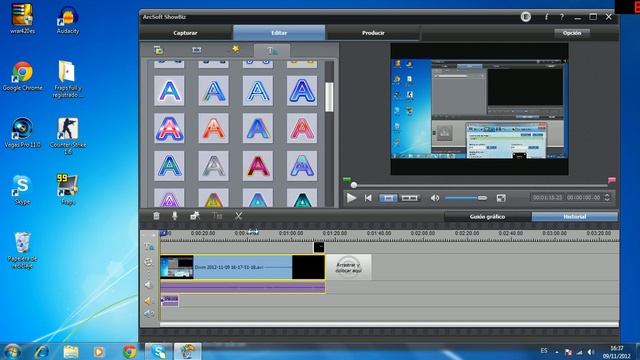
Task: Select the Doom avi video clip
Action: [x=242, y=267]
